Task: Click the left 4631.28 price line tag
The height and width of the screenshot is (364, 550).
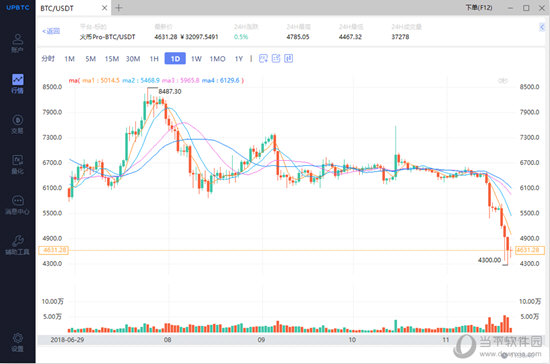Action: point(54,250)
